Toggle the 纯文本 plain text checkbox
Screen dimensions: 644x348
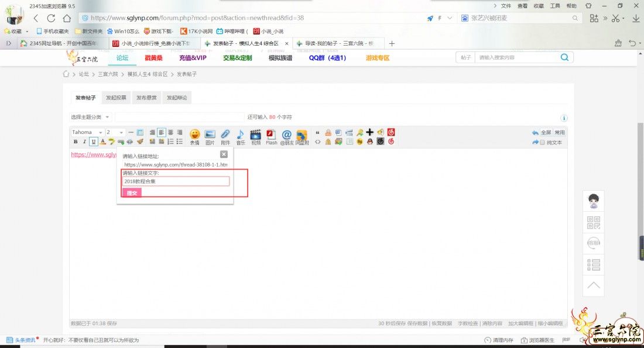[x=542, y=142]
